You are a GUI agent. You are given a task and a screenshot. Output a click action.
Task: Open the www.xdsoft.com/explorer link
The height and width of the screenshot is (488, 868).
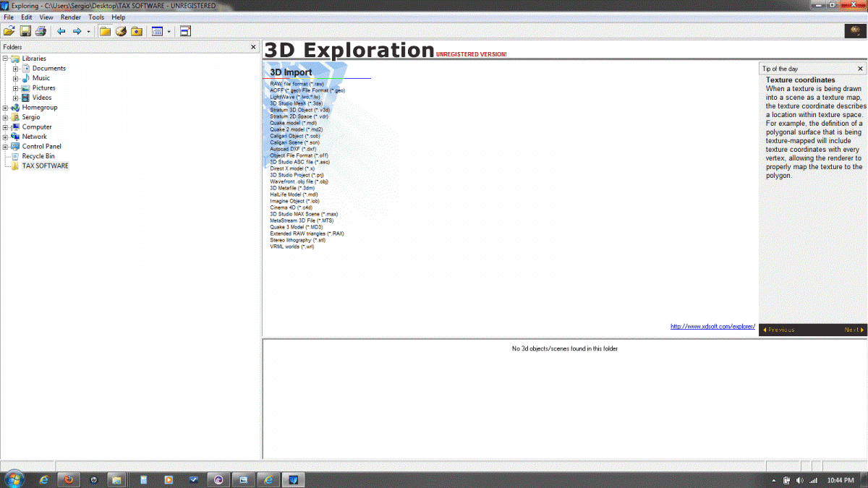712,327
